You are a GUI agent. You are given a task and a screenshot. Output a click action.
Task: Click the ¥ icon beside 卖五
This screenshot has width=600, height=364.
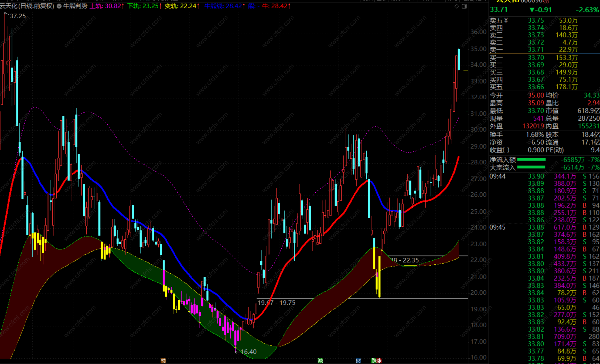pos(506,21)
